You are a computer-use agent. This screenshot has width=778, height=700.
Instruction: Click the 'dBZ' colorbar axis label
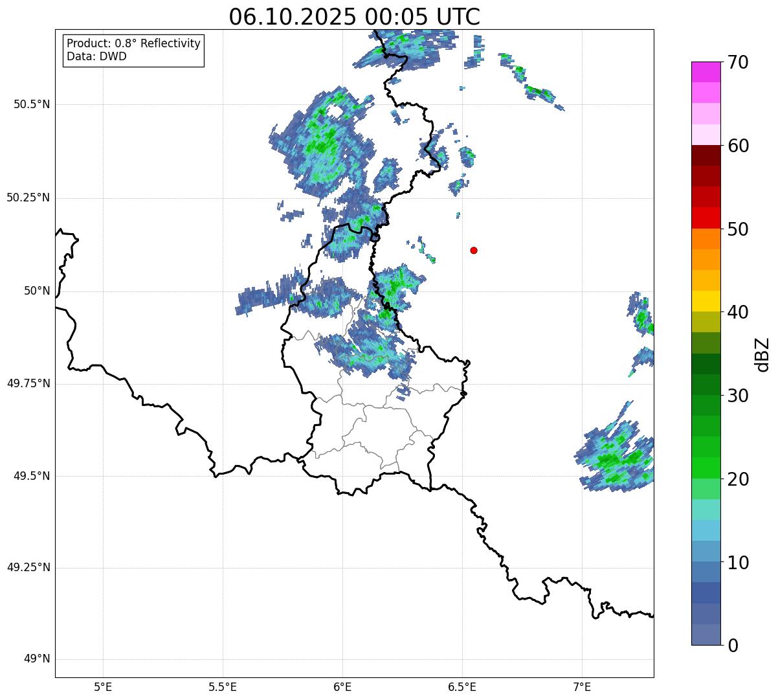pyautogui.click(x=762, y=354)
